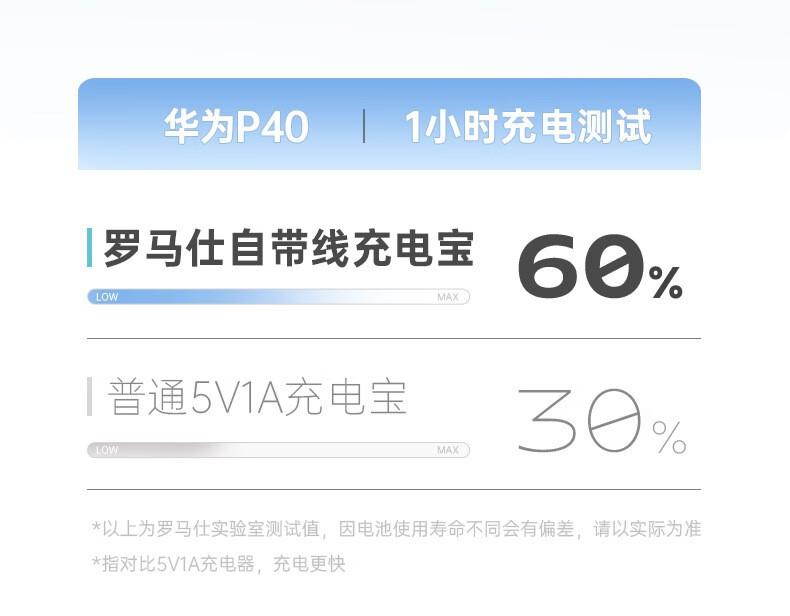
Task: Click the blue gradient header banner
Action: click(x=389, y=124)
